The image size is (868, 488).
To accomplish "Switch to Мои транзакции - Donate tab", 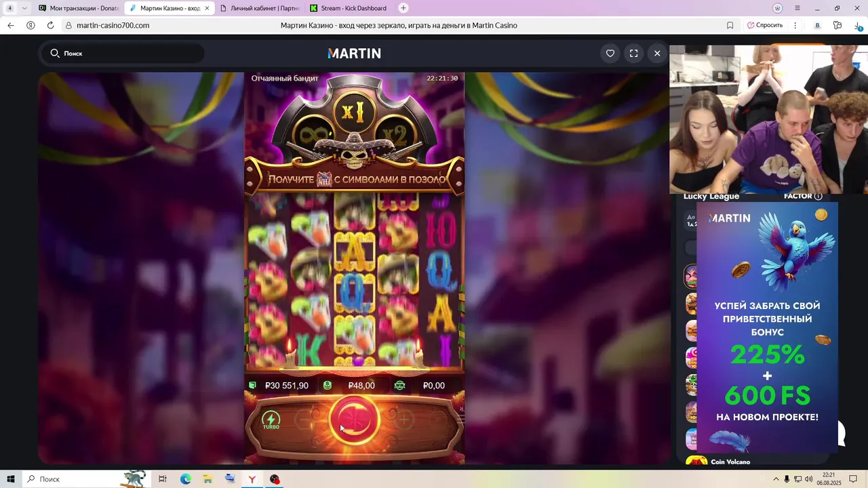I will [78, 8].
